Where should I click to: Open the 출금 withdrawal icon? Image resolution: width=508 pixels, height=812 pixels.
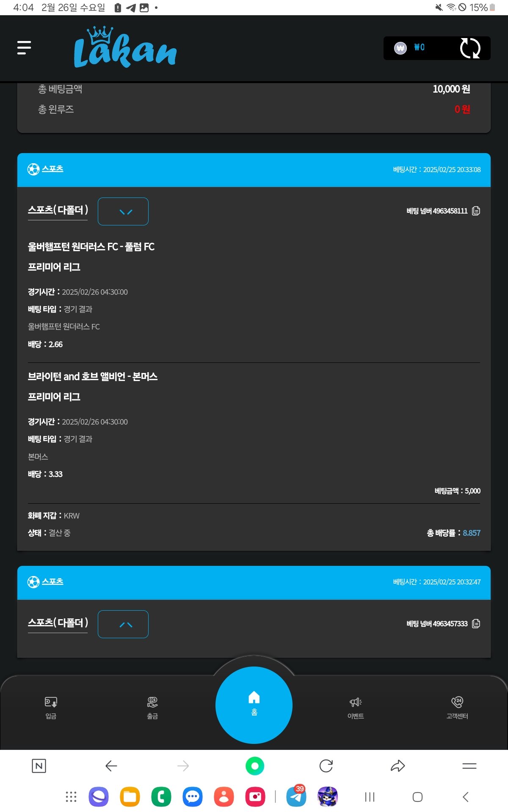[152, 707]
